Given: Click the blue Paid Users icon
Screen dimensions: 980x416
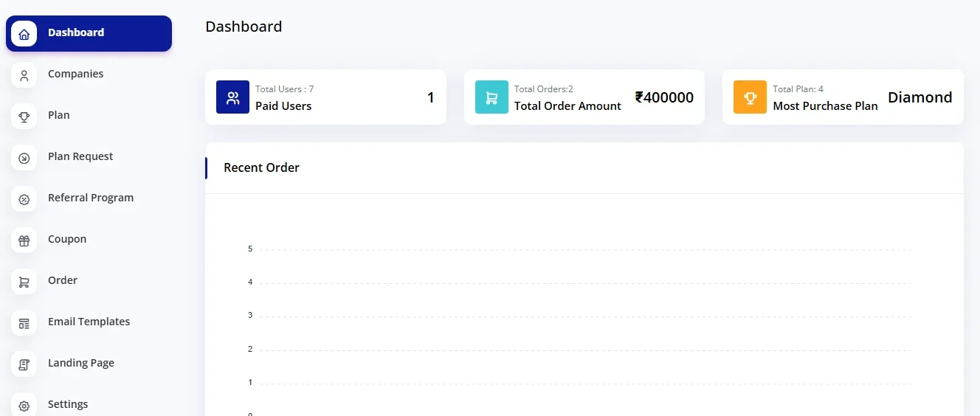Looking at the screenshot, I should point(232,97).
